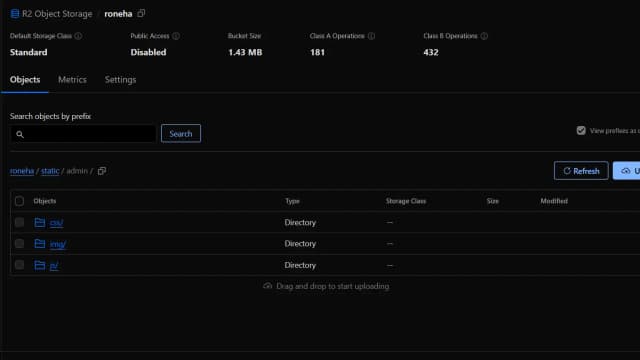Switch to the Objects tab
This screenshot has width=640, height=360.
[x=25, y=80]
